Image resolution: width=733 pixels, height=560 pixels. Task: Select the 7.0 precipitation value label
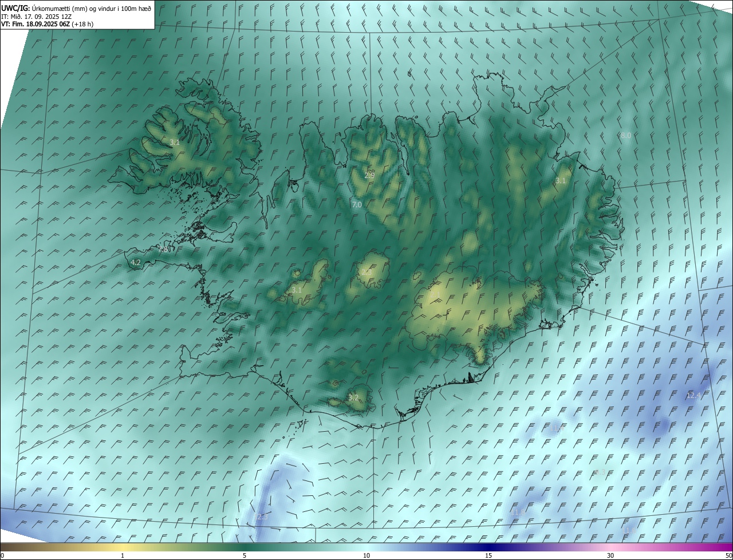[357, 204]
